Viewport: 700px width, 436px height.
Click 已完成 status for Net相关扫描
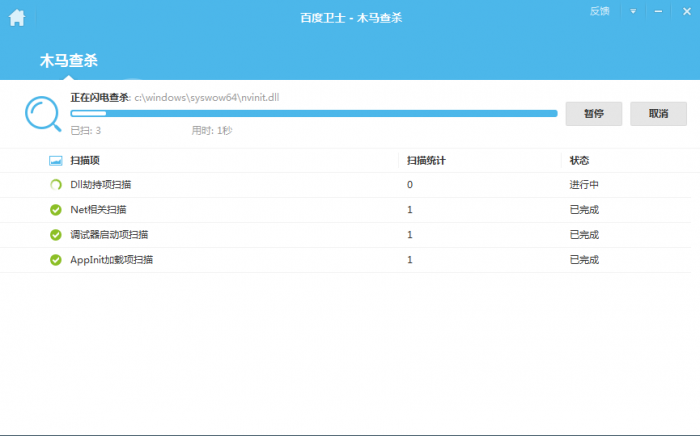click(584, 210)
